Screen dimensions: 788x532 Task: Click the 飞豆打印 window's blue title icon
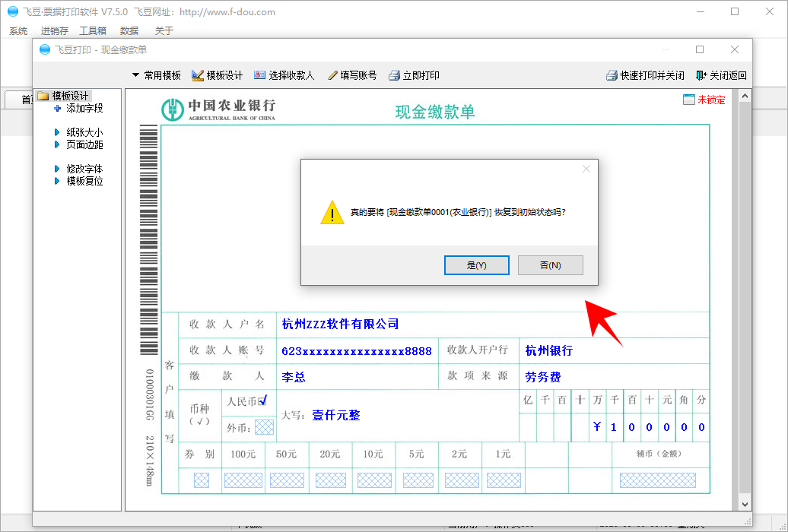click(x=45, y=49)
